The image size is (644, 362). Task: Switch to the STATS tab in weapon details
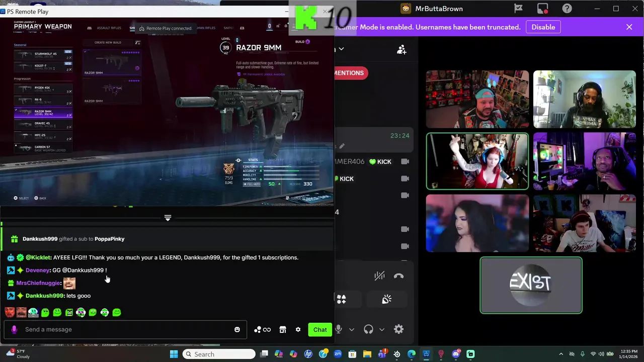coord(253,160)
